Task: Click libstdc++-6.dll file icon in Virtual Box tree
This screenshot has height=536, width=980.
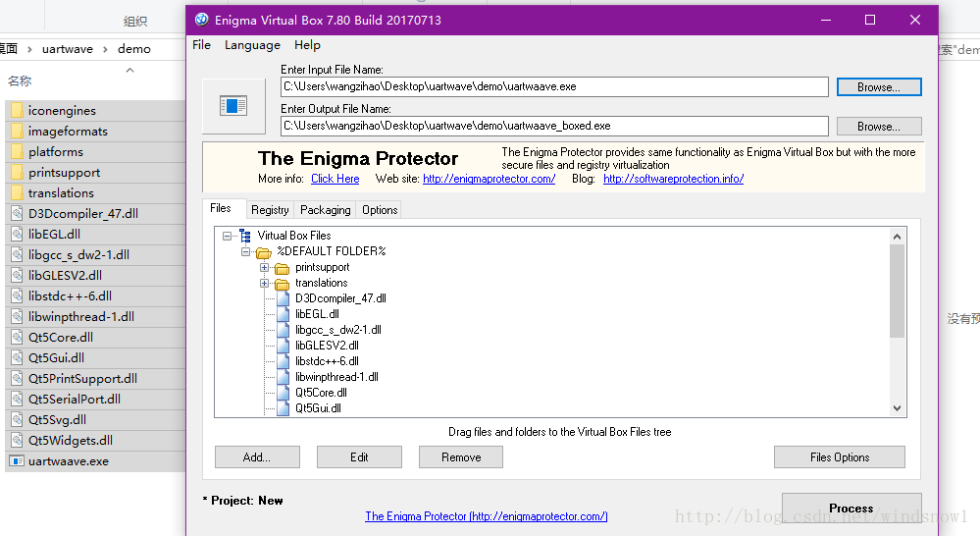Action: [x=284, y=361]
